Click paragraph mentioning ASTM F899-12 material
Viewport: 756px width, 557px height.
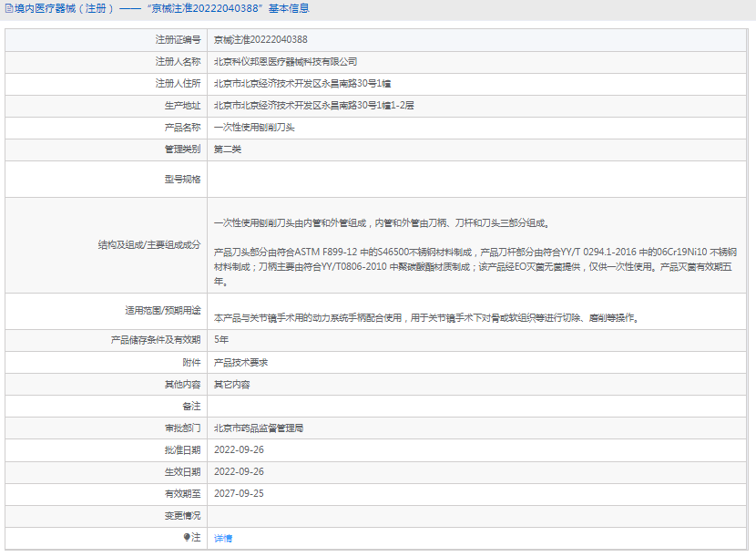(475, 266)
